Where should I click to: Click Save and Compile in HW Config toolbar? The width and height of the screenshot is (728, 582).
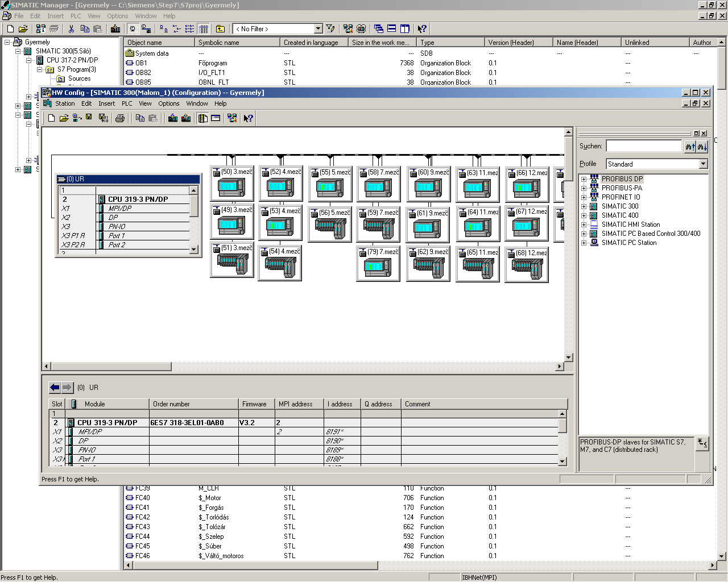pos(104,118)
